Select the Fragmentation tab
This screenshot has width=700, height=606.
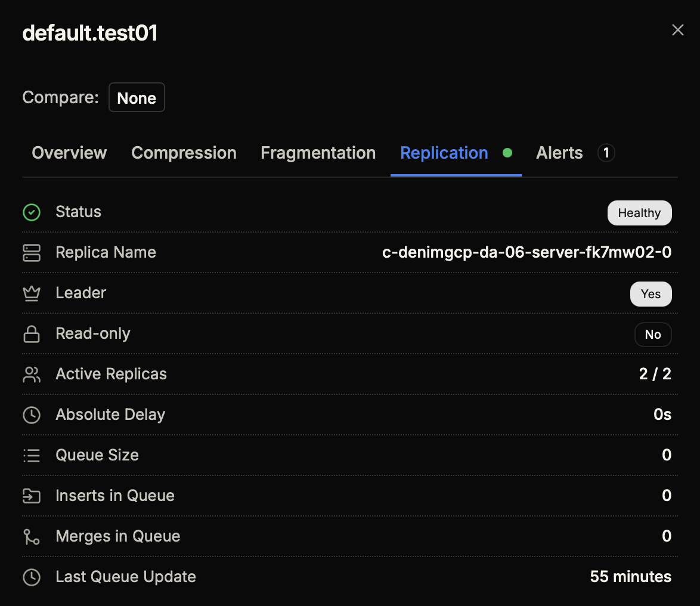point(318,153)
